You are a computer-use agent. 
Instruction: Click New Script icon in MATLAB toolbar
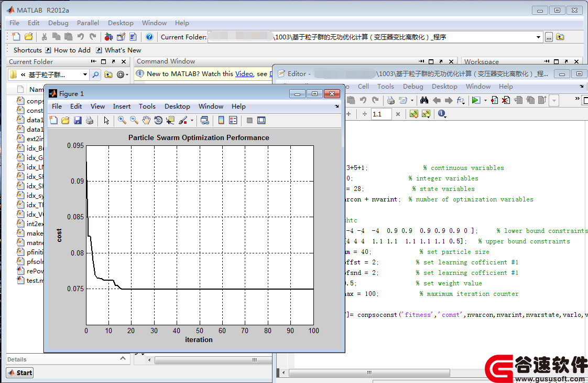(x=16, y=37)
